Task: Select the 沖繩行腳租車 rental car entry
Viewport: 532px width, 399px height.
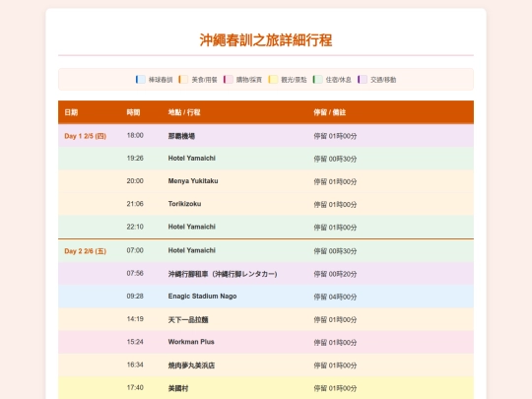Action: coord(223,274)
